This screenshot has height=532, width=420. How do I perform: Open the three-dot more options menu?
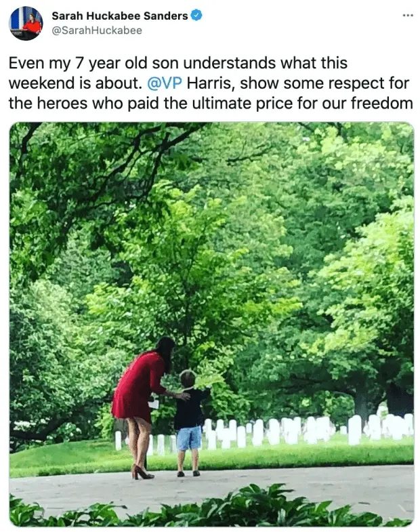click(408, 16)
